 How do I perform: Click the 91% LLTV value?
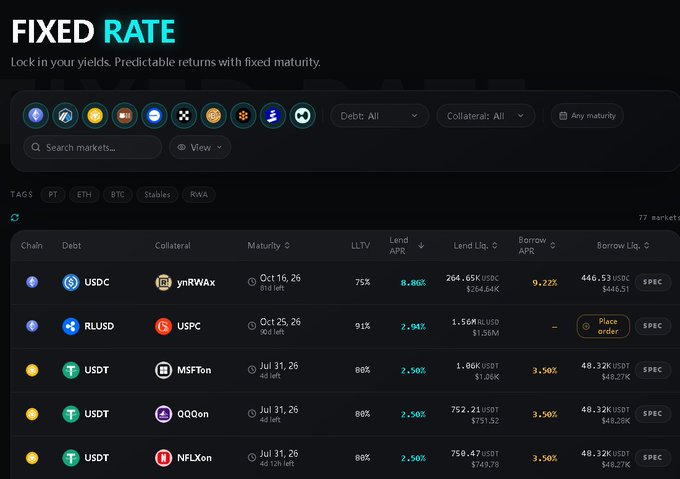[x=363, y=326]
